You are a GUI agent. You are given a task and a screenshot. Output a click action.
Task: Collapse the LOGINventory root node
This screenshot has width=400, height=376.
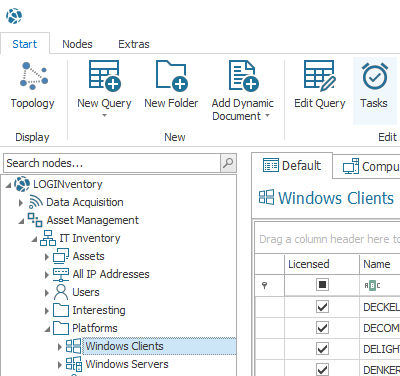tap(9, 184)
